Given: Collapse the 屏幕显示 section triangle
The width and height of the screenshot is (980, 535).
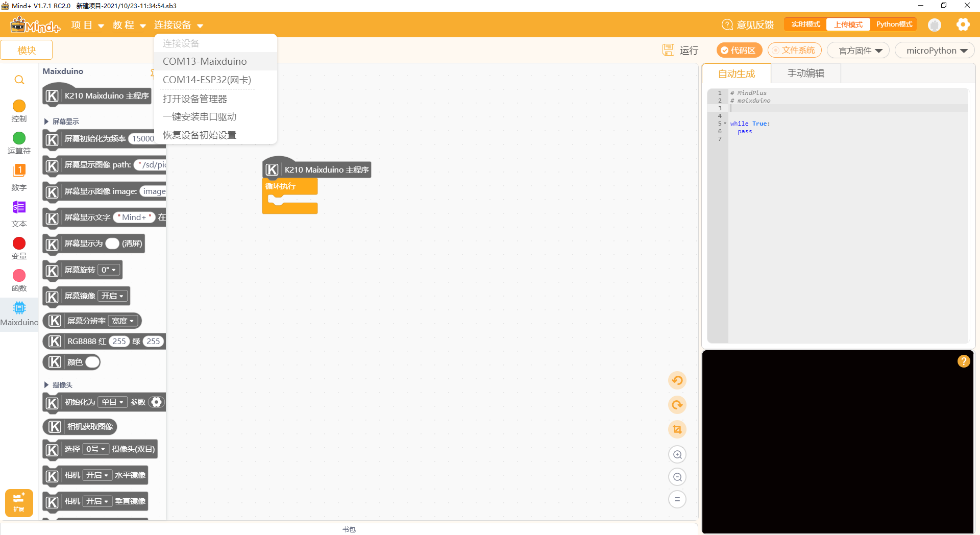Looking at the screenshot, I should click(46, 121).
